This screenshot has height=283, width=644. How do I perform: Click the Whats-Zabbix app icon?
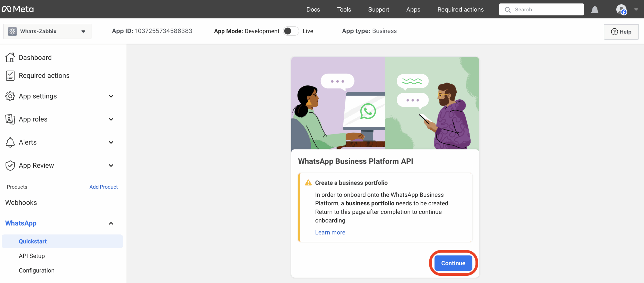12,31
